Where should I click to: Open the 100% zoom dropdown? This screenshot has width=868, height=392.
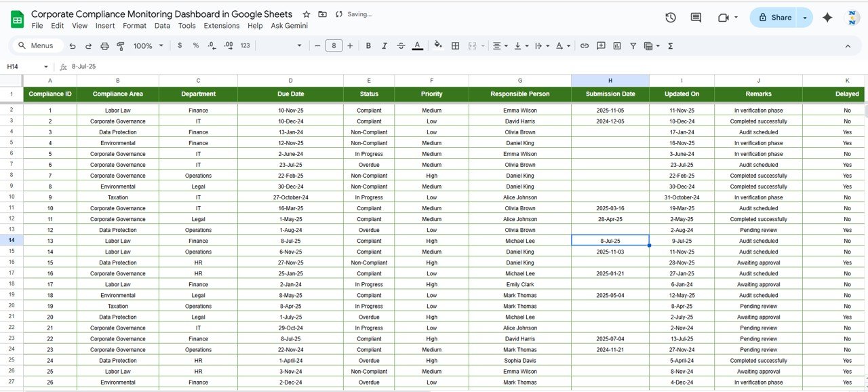click(x=149, y=46)
